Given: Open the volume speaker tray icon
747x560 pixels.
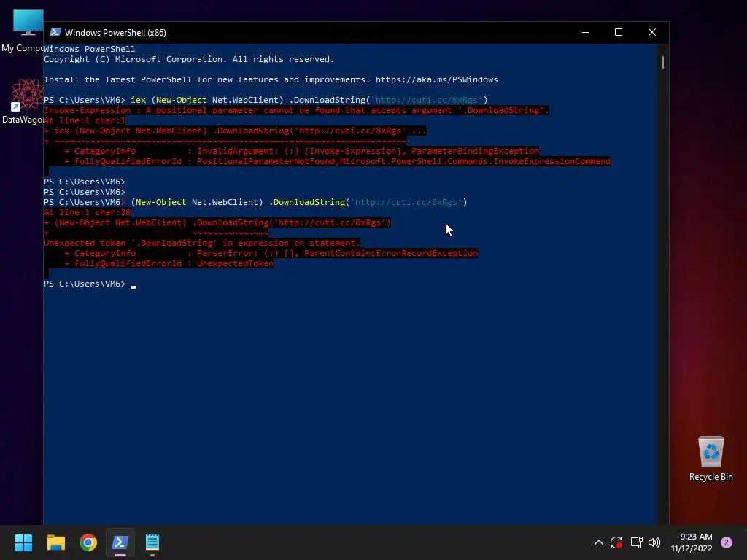Looking at the screenshot, I should click(654, 542).
